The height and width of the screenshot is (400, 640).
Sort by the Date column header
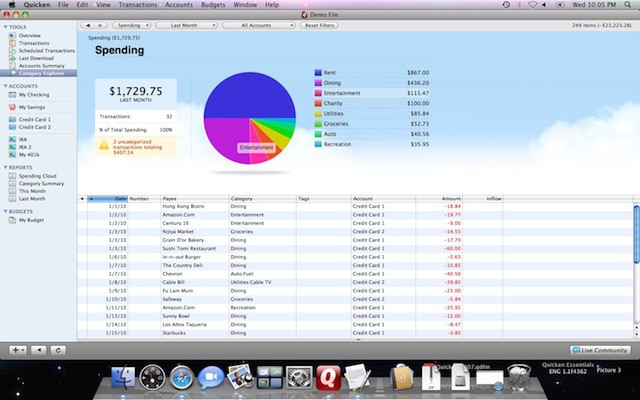tap(108, 199)
